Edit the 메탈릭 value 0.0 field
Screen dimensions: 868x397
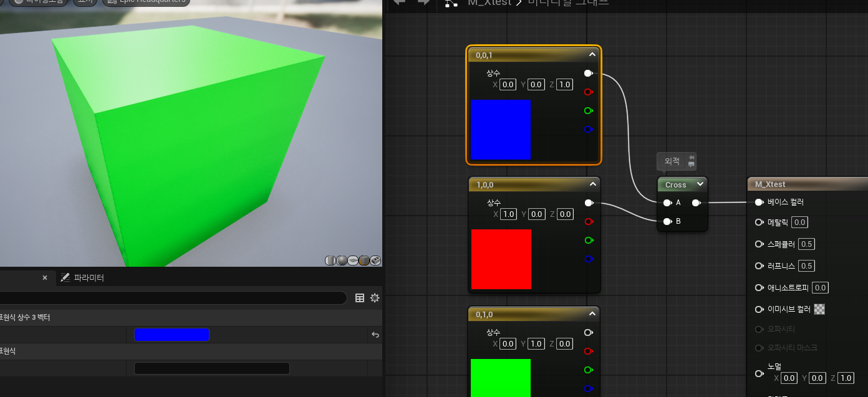800,222
